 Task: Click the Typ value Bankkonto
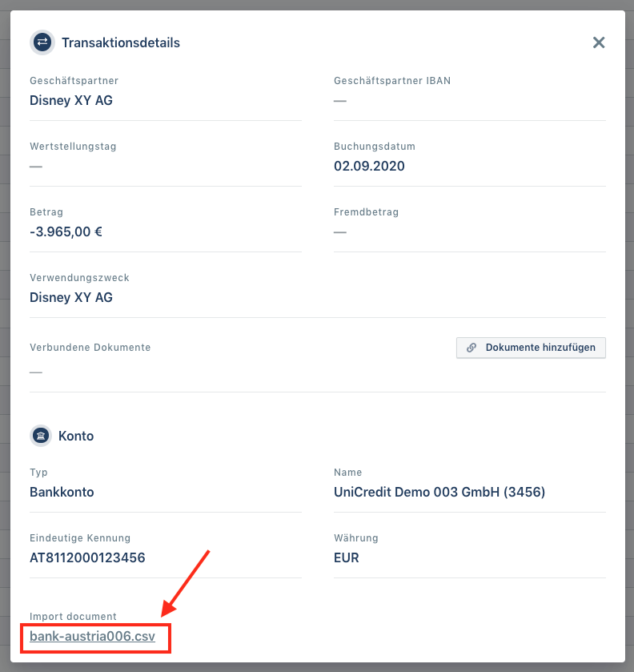coord(62,492)
